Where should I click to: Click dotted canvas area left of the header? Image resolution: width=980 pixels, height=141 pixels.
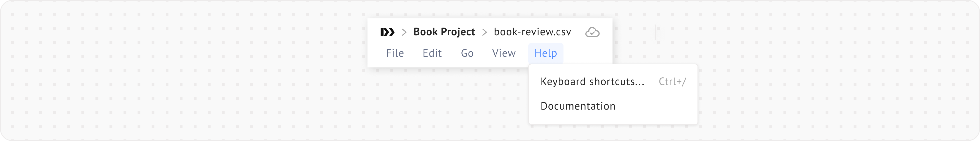pyautogui.click(x=190, y=57)
